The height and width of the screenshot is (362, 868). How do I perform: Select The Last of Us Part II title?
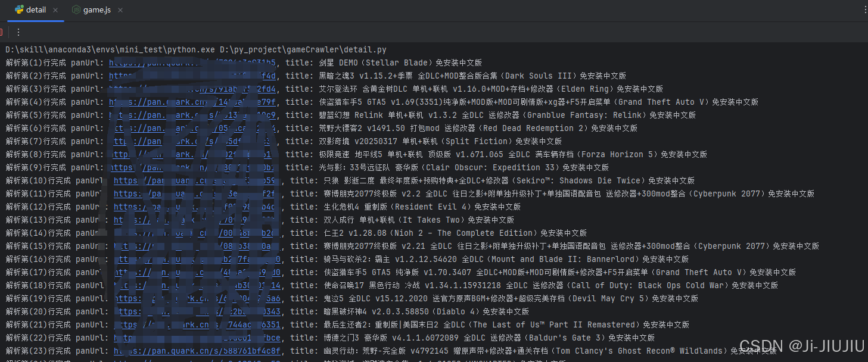506,324
